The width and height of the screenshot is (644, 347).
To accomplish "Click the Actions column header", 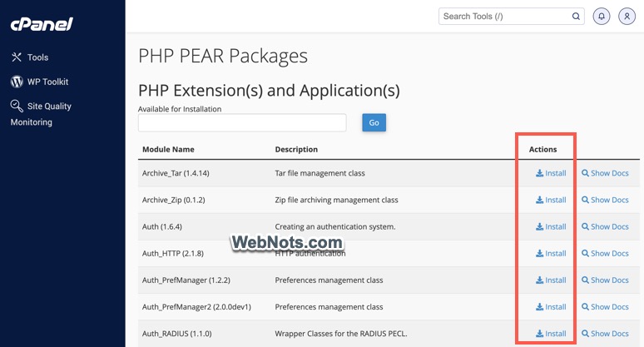I will [x=542, y=150].
